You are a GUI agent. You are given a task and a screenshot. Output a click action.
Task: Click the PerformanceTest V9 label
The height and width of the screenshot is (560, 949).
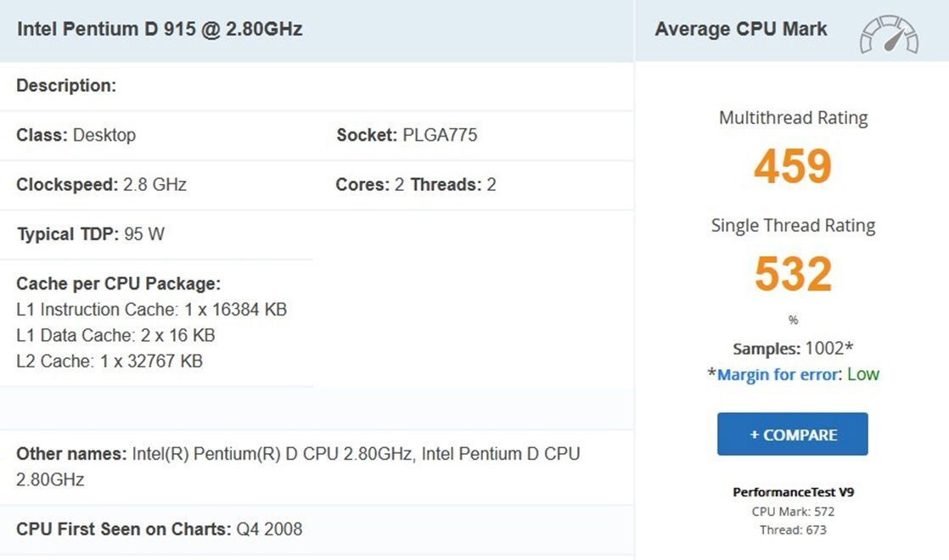(793, 491)
